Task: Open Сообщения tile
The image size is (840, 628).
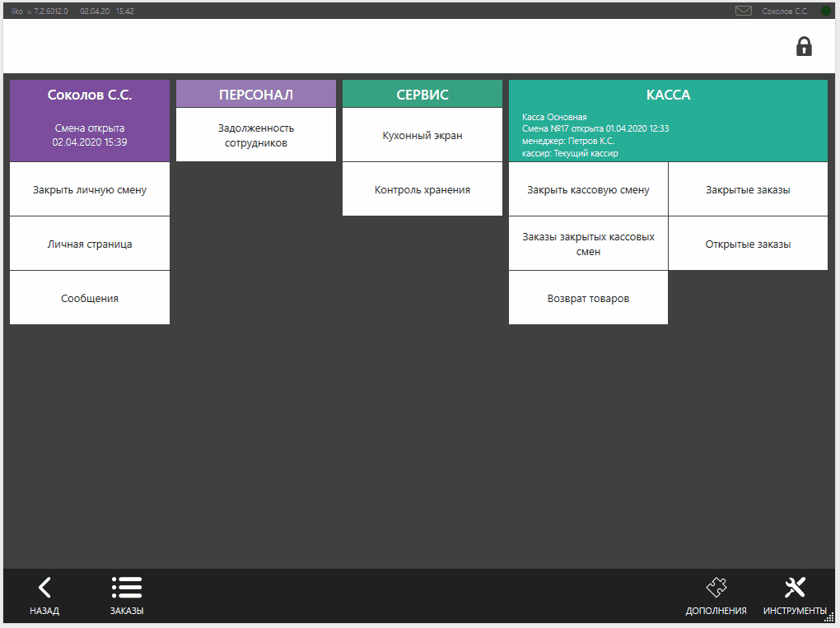Action: (x=90, y=298)
